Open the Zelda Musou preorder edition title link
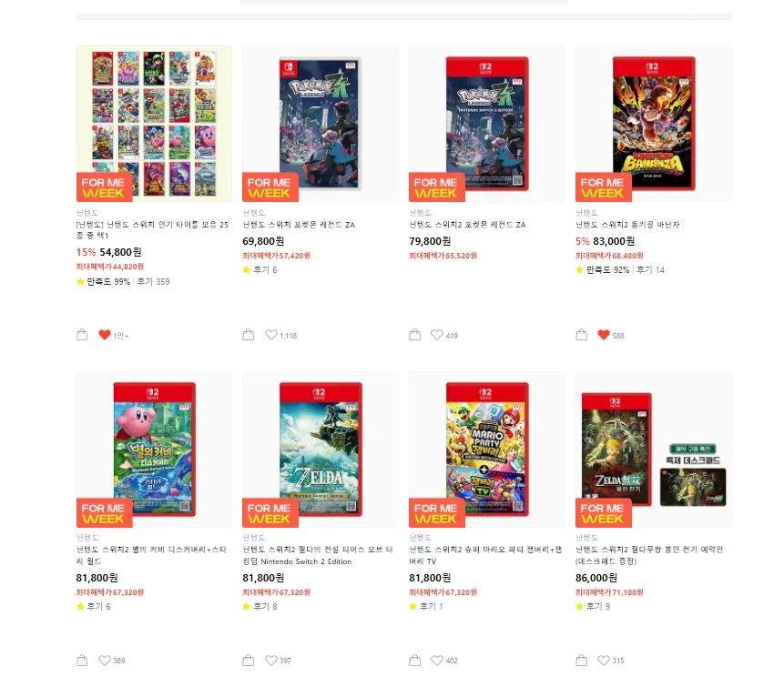This screenshot has width=784, height=697. point(649,555)
